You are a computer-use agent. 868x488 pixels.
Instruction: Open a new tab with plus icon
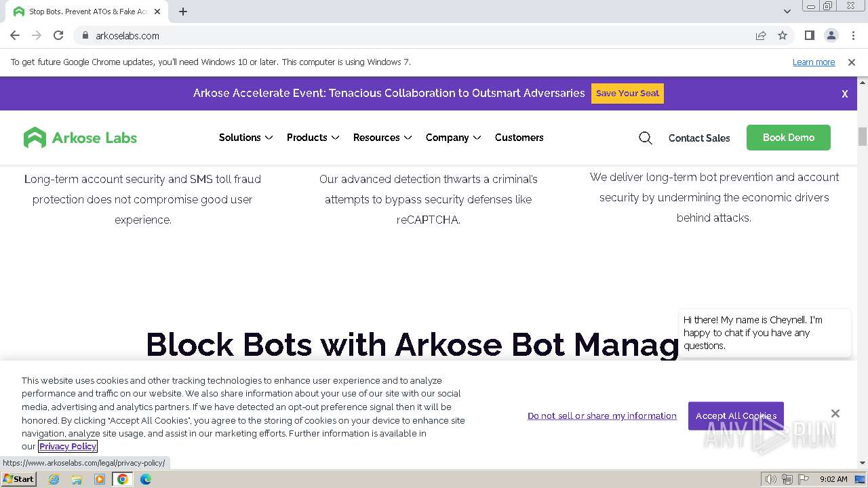pos(183,12)
